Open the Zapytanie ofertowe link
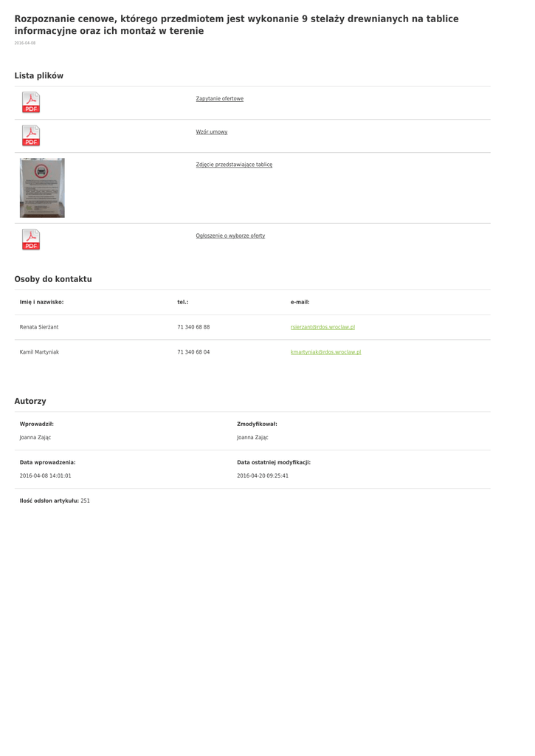 (219, 99)
